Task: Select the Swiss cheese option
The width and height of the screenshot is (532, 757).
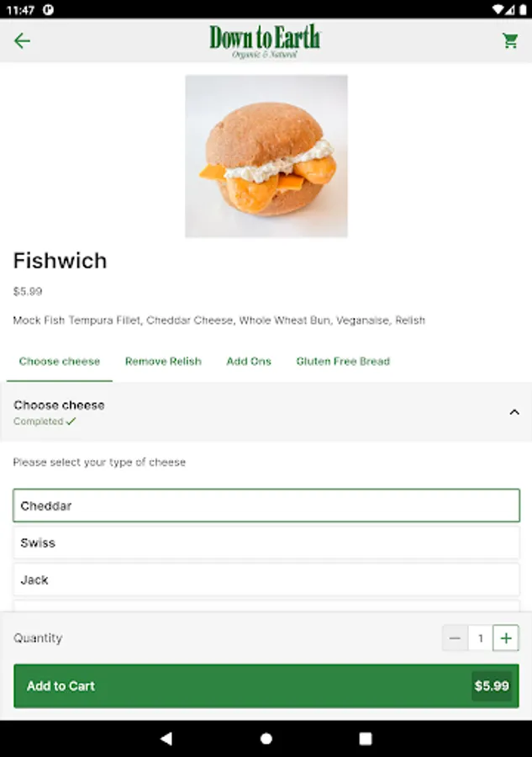Action: pyautogui.click(x=266, y=543)
